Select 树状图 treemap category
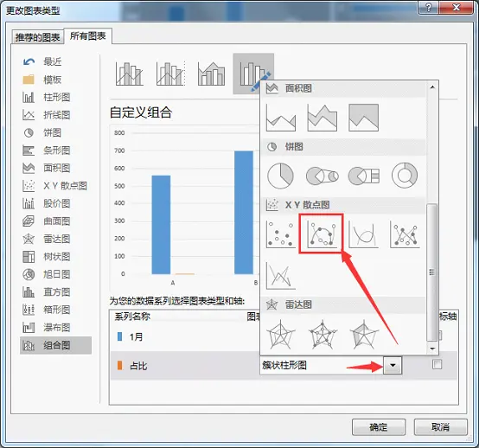The width and height of the screenshot is (479, 448). point(55,257)
